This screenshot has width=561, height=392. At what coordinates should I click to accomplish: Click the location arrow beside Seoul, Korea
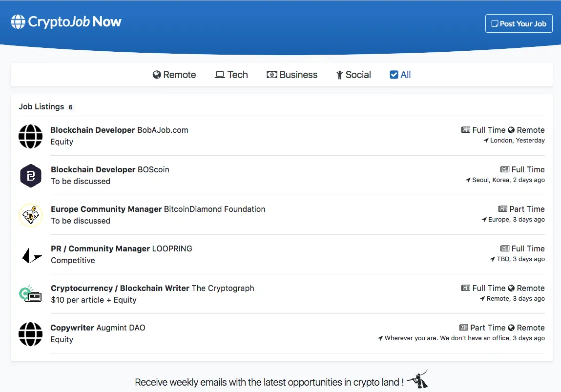tap(468, 180)
